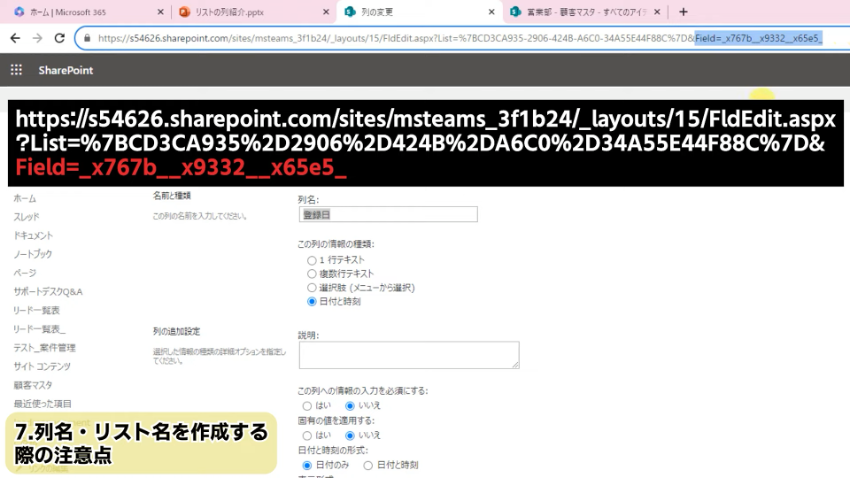This screenshot has height=478, width=850.
Task: Switch to the 営業部 - 顧客マスタ tab
Action: pos(580,12)
